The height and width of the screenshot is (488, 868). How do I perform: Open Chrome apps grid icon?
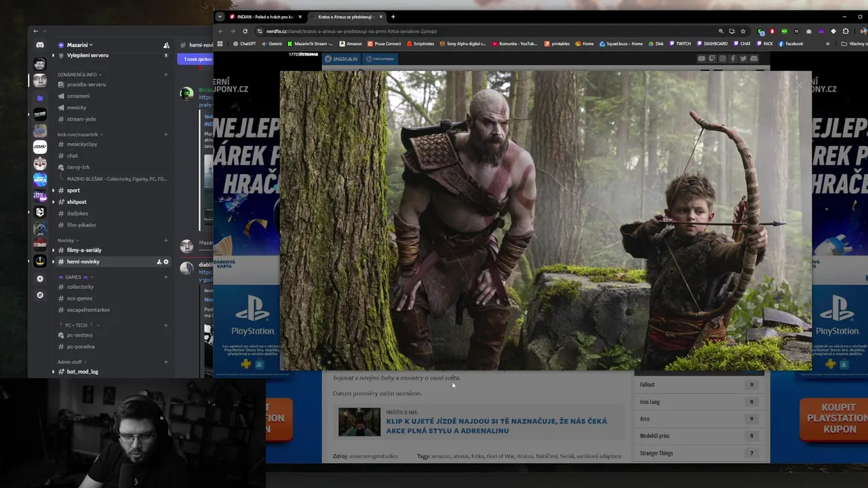click(x=220, y=43)
